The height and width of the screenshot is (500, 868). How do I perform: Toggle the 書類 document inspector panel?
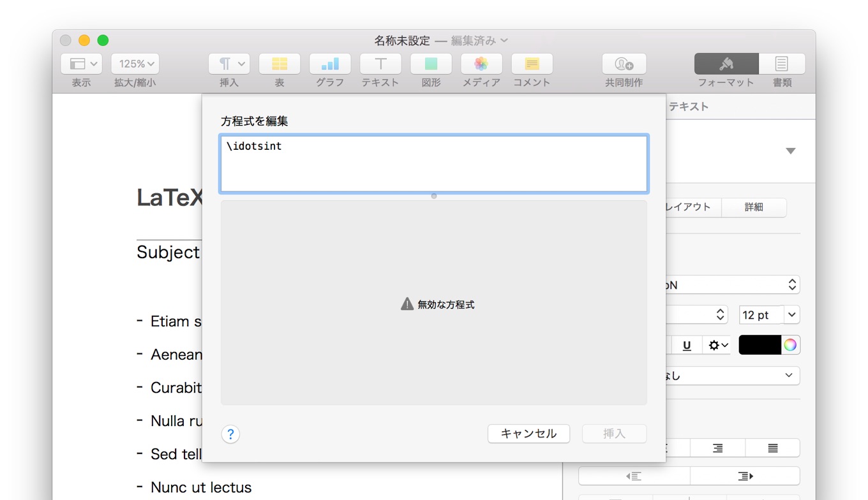(782, 64)
